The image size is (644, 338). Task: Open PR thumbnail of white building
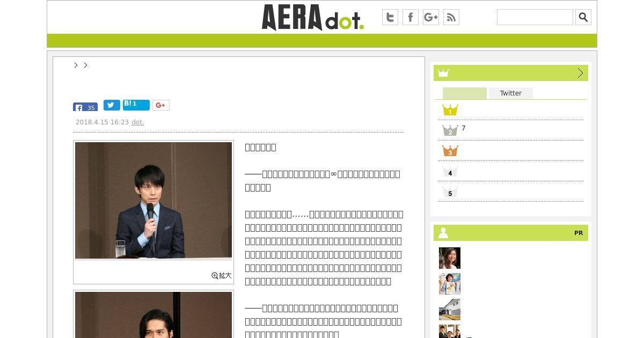(x=450, y=310)
